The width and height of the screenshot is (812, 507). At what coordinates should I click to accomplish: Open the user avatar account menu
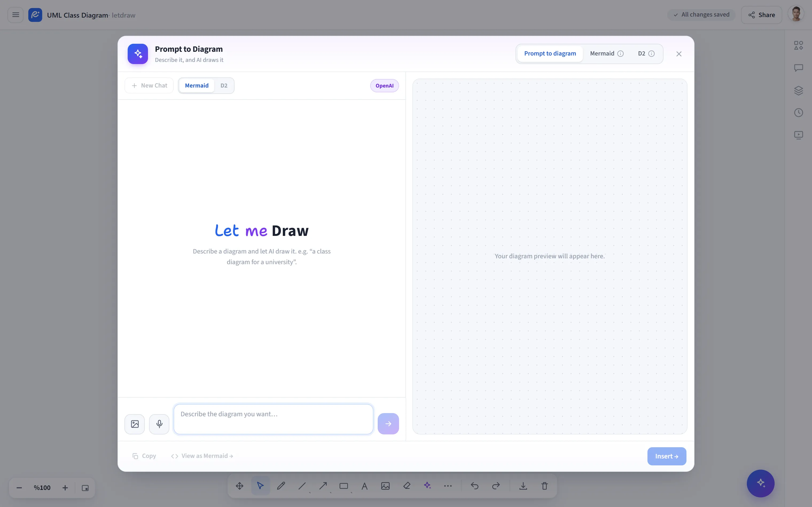[x=796, y=14]
